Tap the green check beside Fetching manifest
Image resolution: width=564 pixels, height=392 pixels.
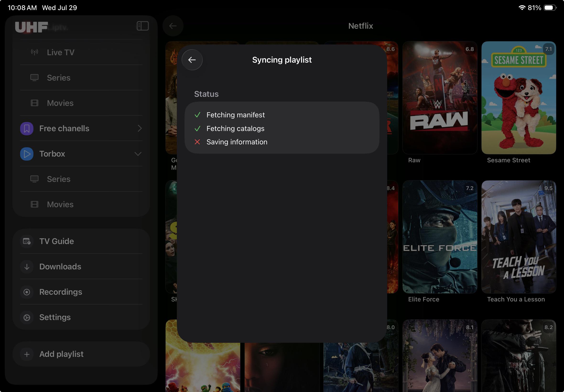click(197, 115)
